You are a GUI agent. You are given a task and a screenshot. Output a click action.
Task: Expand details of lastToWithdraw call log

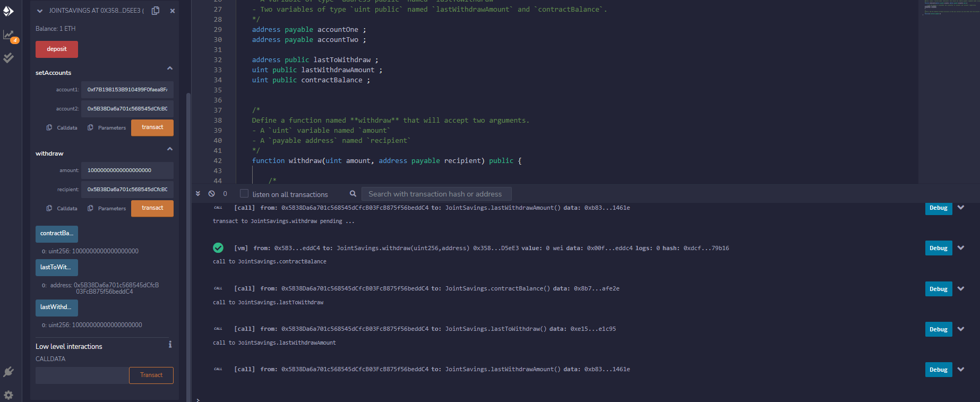pos(961,329)
